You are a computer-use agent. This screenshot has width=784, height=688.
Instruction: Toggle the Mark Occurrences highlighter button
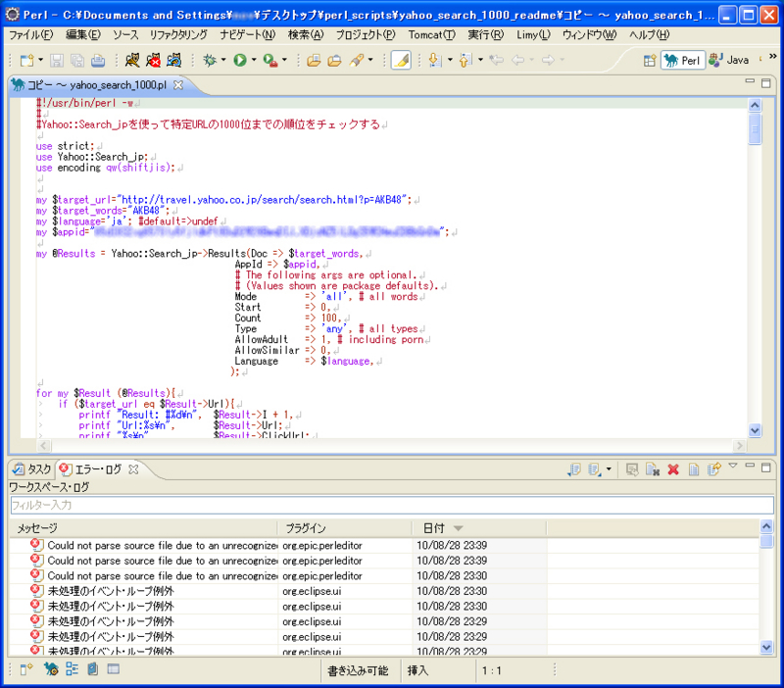[x=401, y=60]
